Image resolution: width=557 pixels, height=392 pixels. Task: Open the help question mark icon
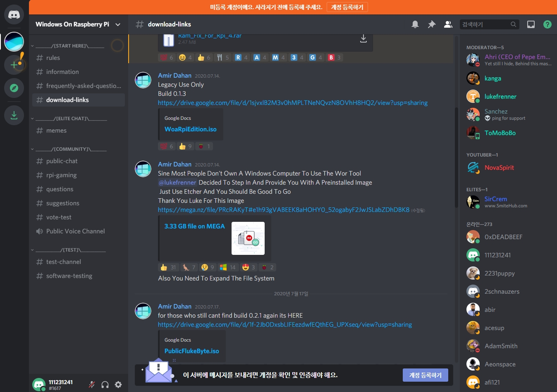pos(547,24)
